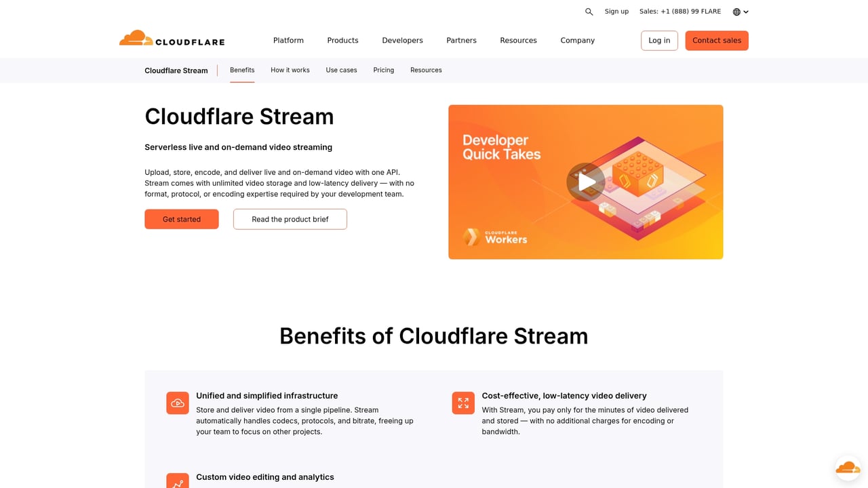Expand the language selector chevron
This screenshot has width=868, height=488.
click(746, 12)
